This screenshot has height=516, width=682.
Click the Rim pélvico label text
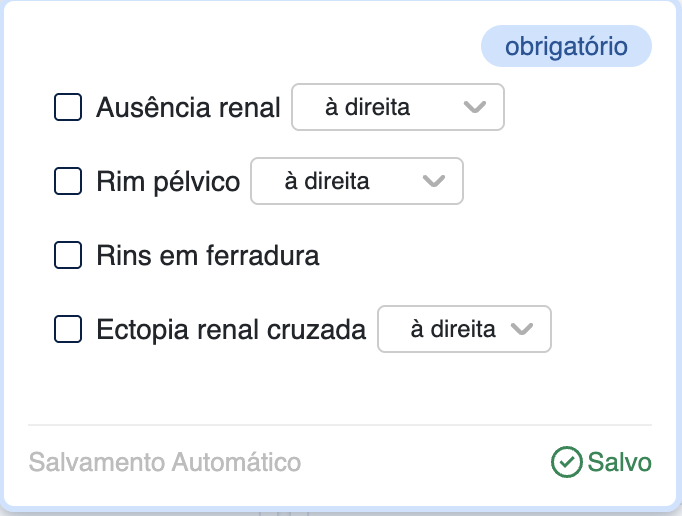[168, 182]
